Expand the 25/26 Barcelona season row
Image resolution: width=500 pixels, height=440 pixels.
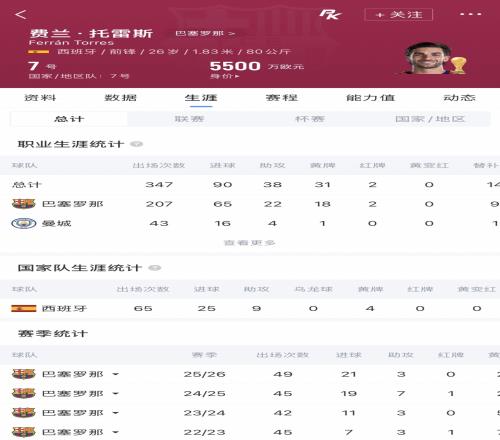pos(115,374)
